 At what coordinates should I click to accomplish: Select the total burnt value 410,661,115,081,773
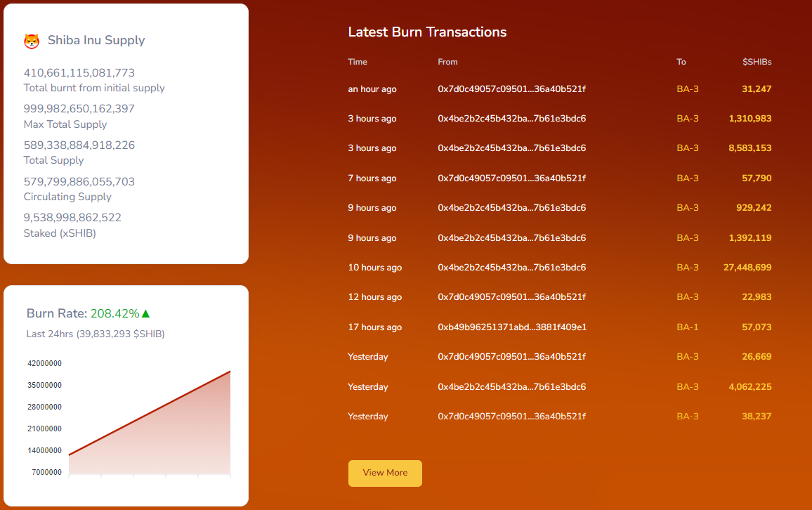click(79, 73)
